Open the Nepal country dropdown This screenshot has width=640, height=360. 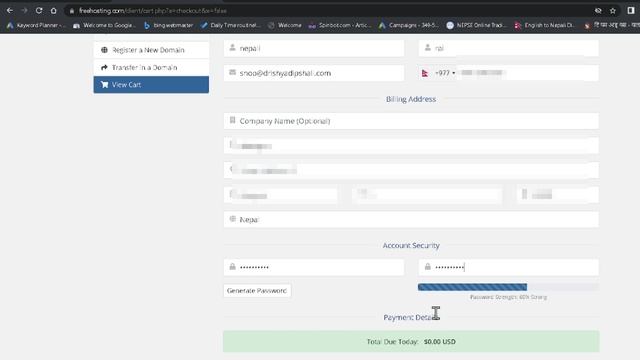[411, 220]
